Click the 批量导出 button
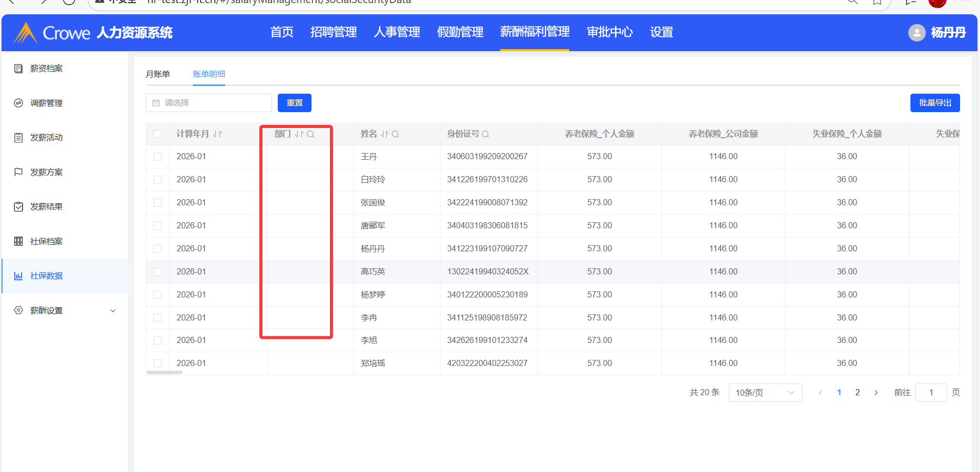 [x=934, y=103]
